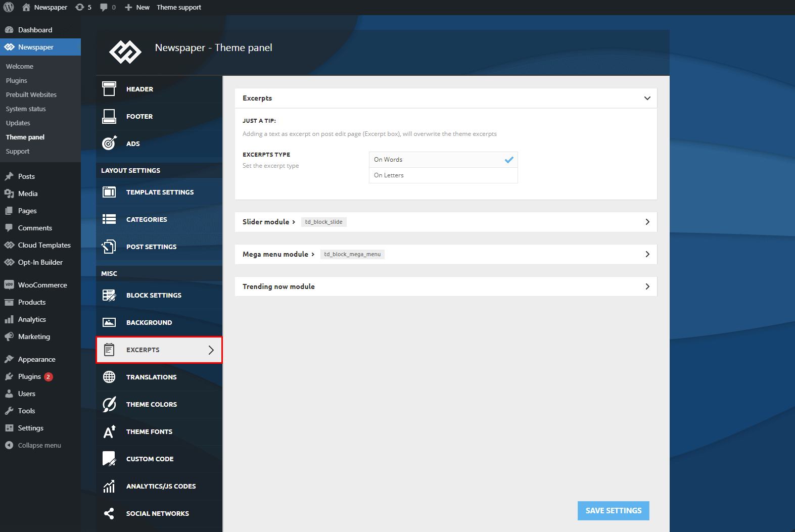Open Settings in the admin sidebar

(40, 428)
